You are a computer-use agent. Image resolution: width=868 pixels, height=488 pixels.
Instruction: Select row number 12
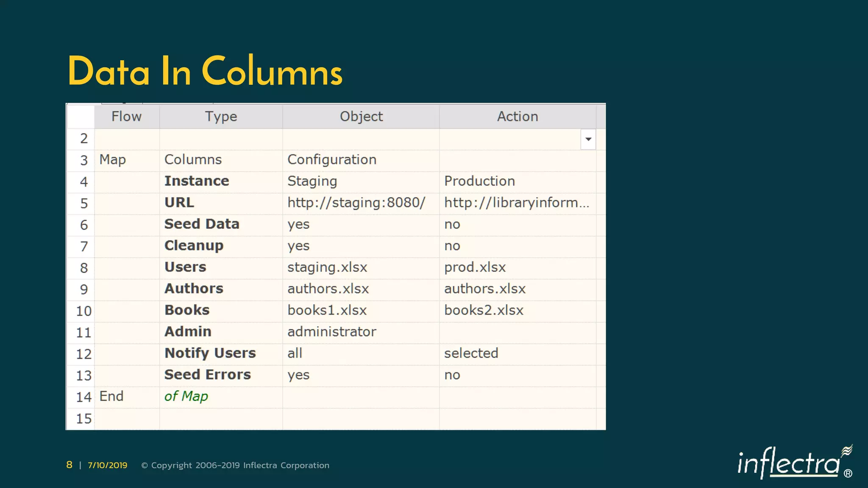coord(81,354)
